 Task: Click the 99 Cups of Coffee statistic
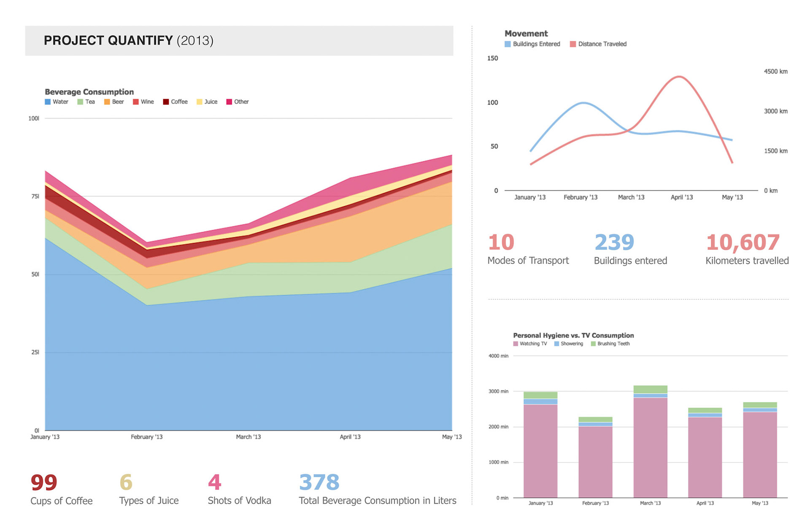pyautogui.click(x=44, y=483)
